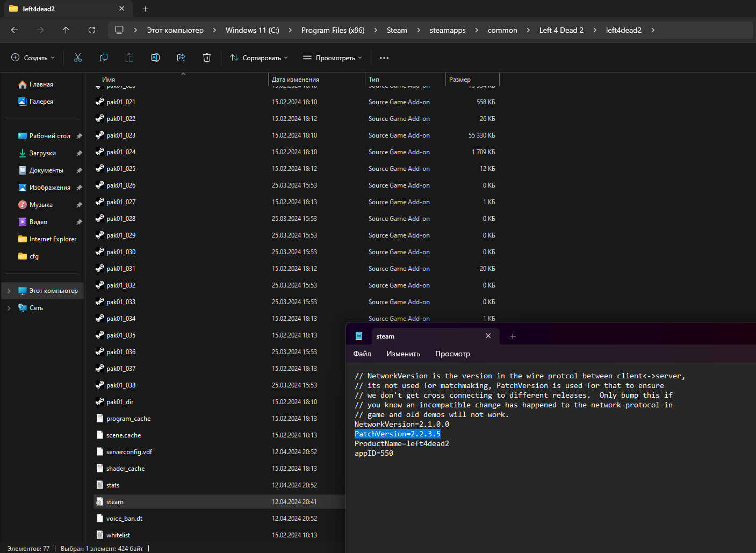Viewport: 756px width, 553px height.
Task: Expand the Сеть tree node
Action: tap(9, 308)
